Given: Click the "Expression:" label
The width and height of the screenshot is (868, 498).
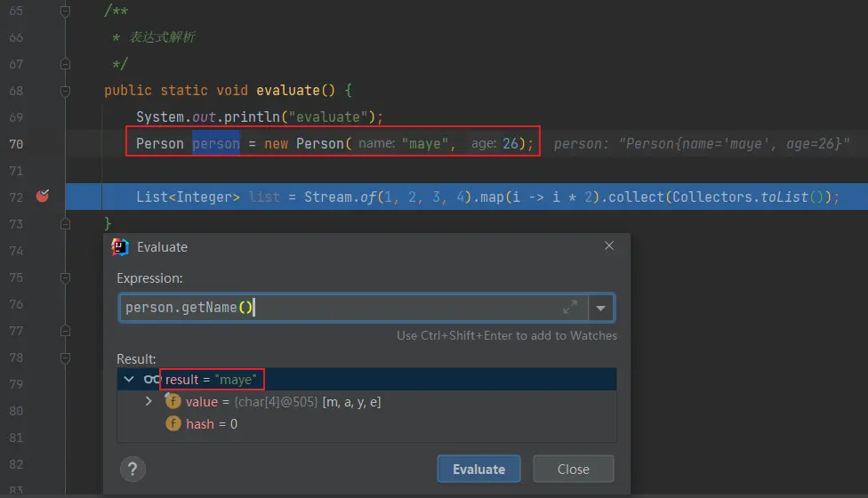Looking at the screenshot, I should tap(149, 277).
